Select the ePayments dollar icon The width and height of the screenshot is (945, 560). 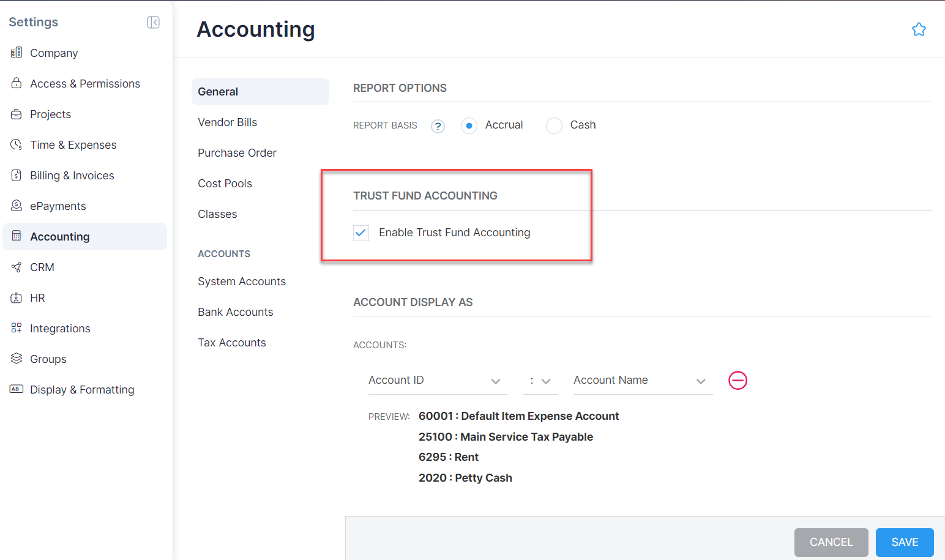(x=16, y=206)
